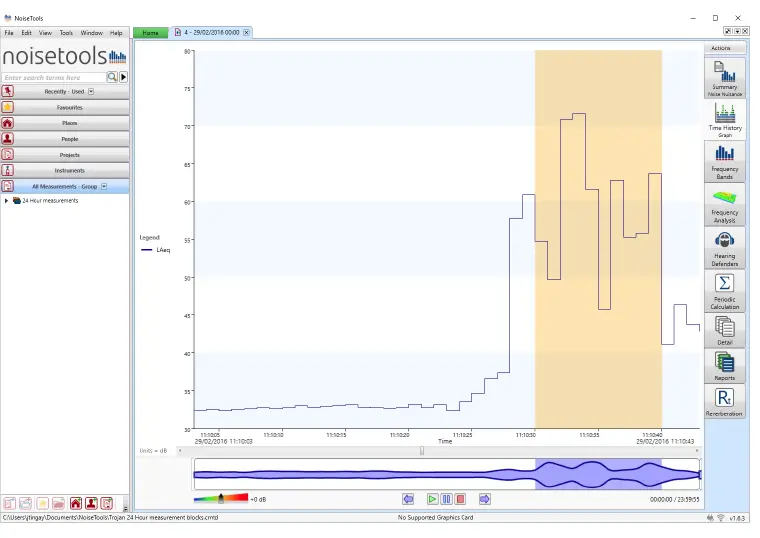Open the Reverberation tool
This screenshot has height=538, width=760.
tap(725, 402)
